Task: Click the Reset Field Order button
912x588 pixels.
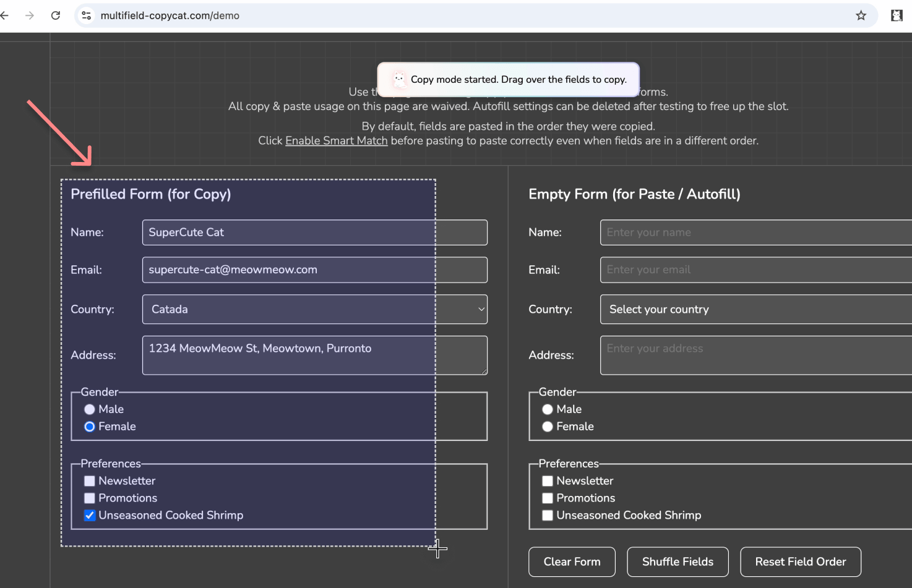Action: coord(800,561)
